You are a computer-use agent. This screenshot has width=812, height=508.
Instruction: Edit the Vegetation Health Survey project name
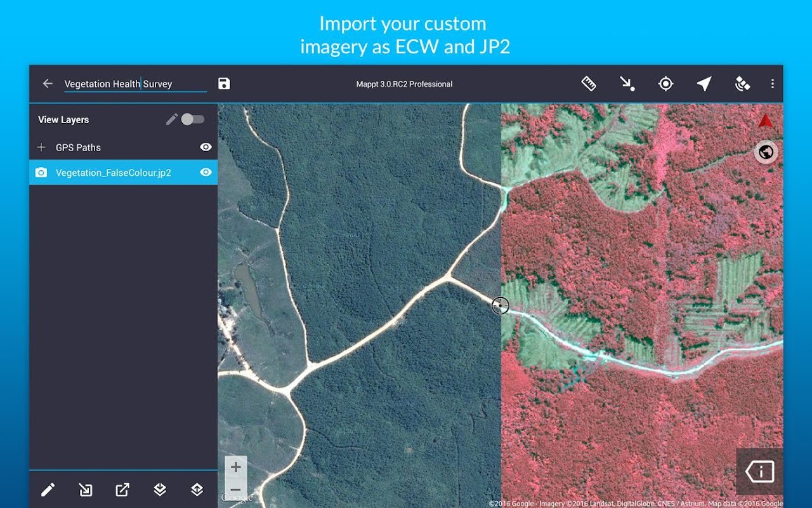click(136, 84)
